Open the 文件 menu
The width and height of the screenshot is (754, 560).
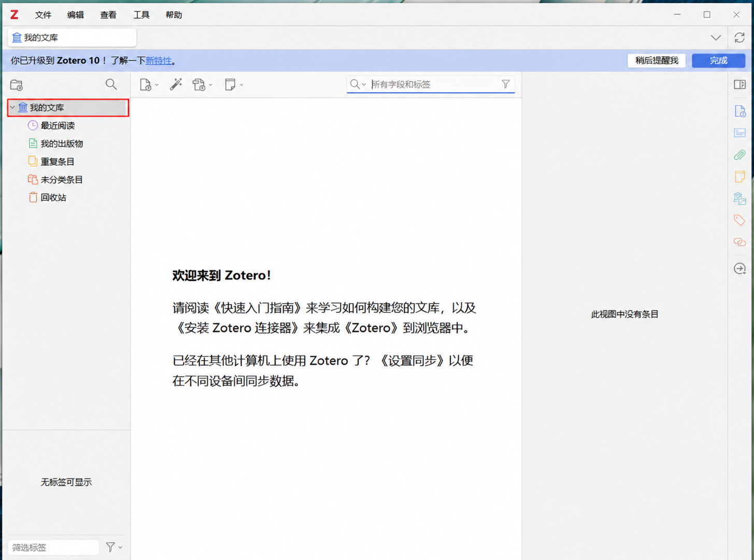tap(43, 15)
